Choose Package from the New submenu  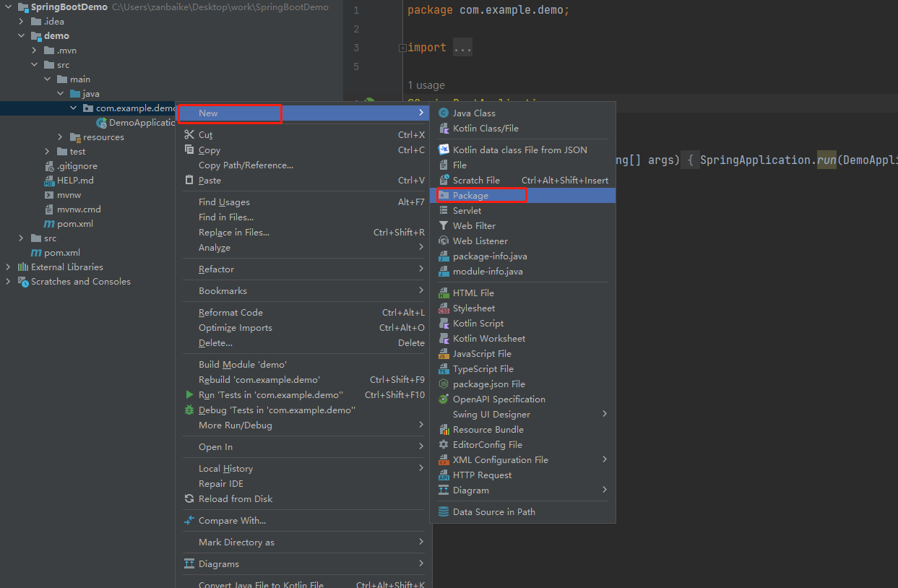point(470,196)
